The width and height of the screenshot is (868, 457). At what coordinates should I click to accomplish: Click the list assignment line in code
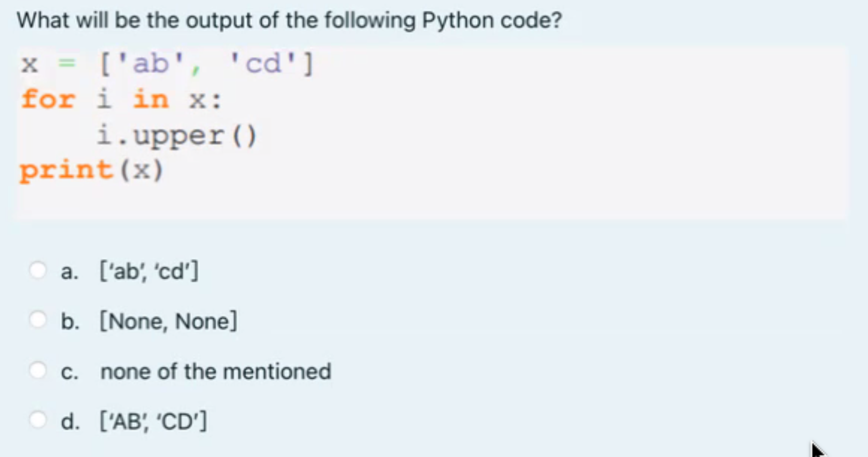[x=167, y=64]
